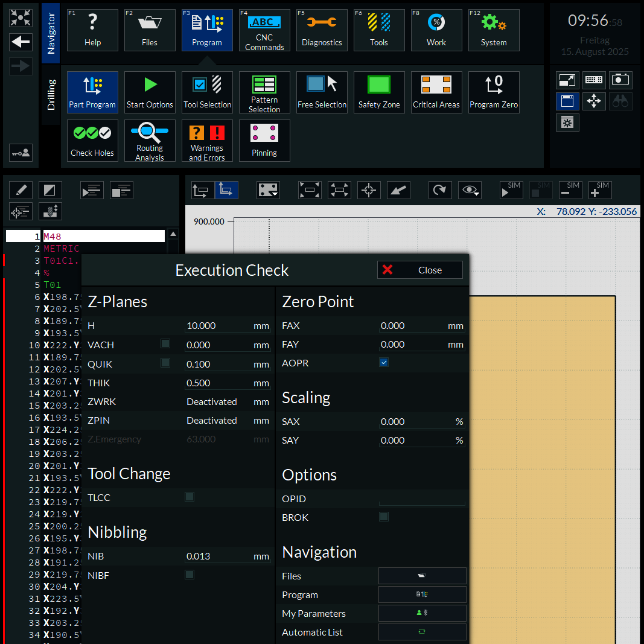
Task: Click the My Parameters navigation button
Action: [x=422, y=613]
